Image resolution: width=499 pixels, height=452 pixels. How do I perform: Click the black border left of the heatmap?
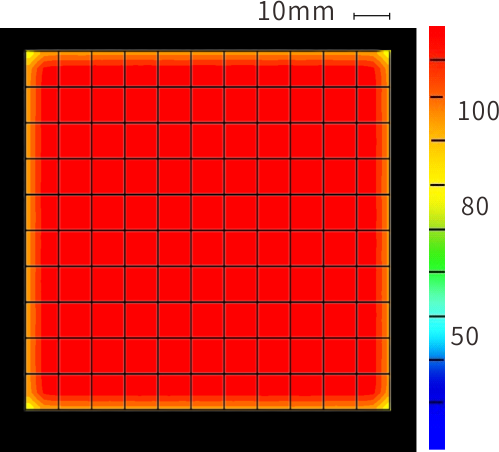point(13,230)
